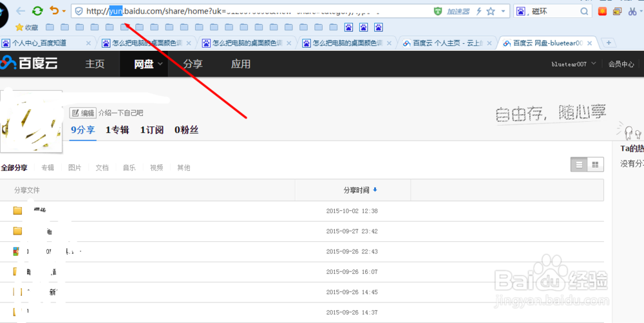Select the 1订阅 profile tab

click(x=152, y=130)
